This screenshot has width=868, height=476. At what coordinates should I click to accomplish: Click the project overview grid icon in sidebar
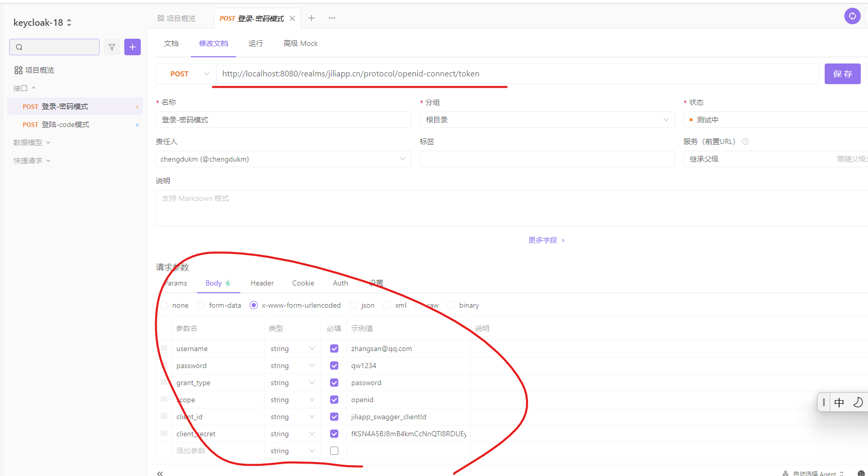(19, 70)
